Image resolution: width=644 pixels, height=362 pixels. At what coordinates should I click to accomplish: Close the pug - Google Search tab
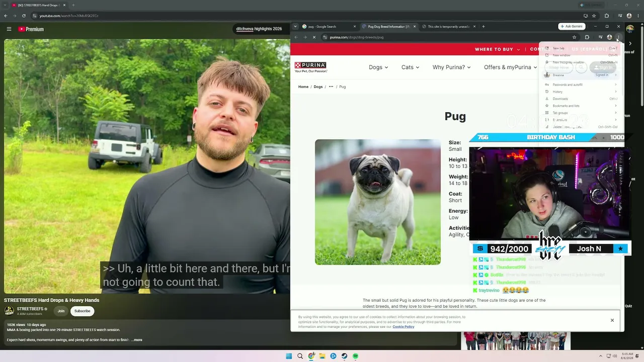tap(355, 27)
